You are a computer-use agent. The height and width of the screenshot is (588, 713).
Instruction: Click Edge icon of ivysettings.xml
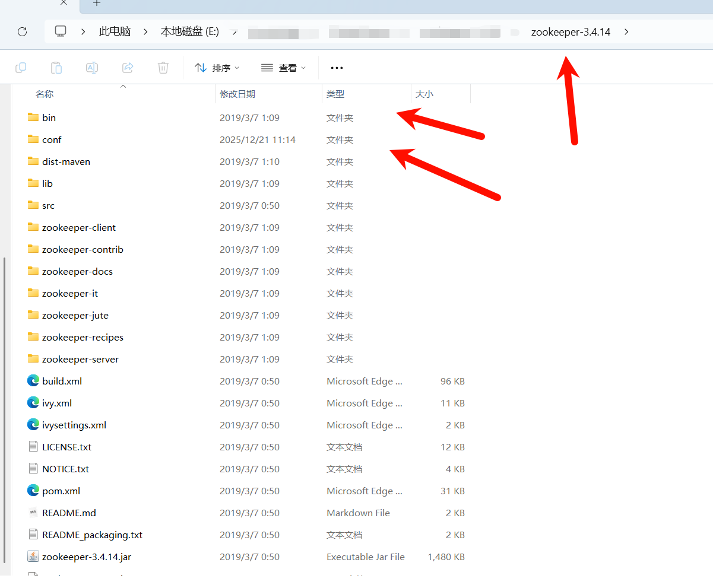pyautogui.click(x=33, y=424)
